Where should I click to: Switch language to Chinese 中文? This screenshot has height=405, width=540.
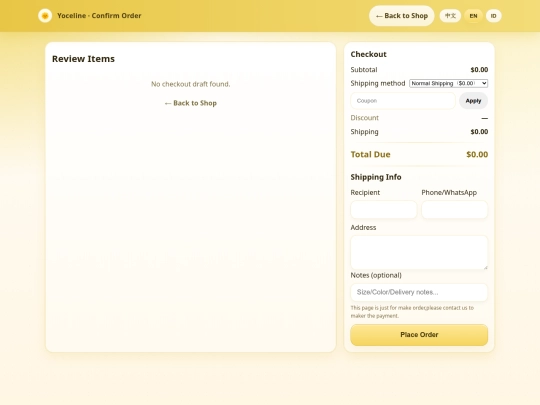tap(450, 16)
